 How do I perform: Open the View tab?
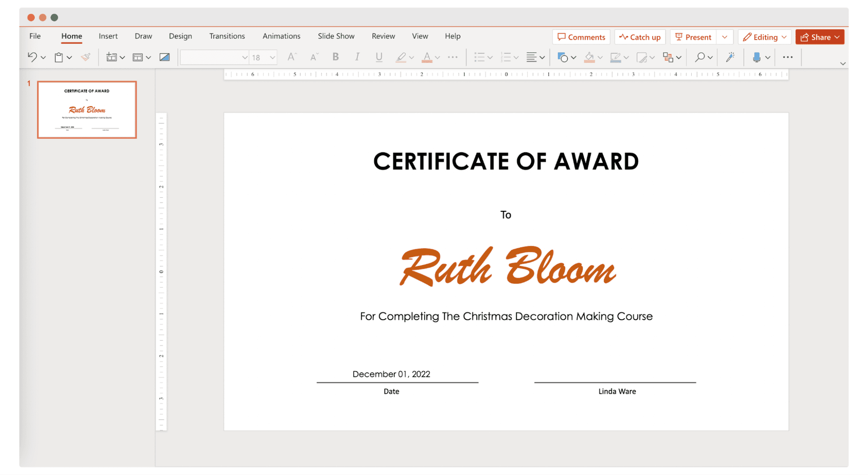pos(420,36)
